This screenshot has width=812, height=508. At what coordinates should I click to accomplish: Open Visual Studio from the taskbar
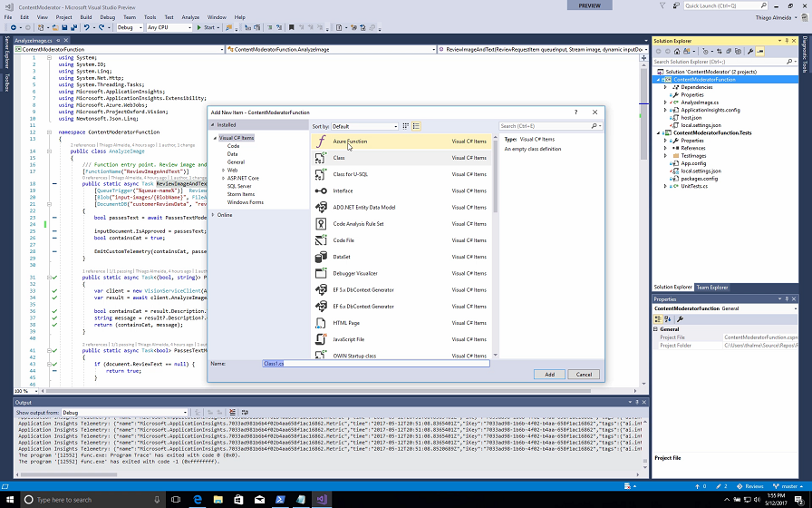click(321, 500)
